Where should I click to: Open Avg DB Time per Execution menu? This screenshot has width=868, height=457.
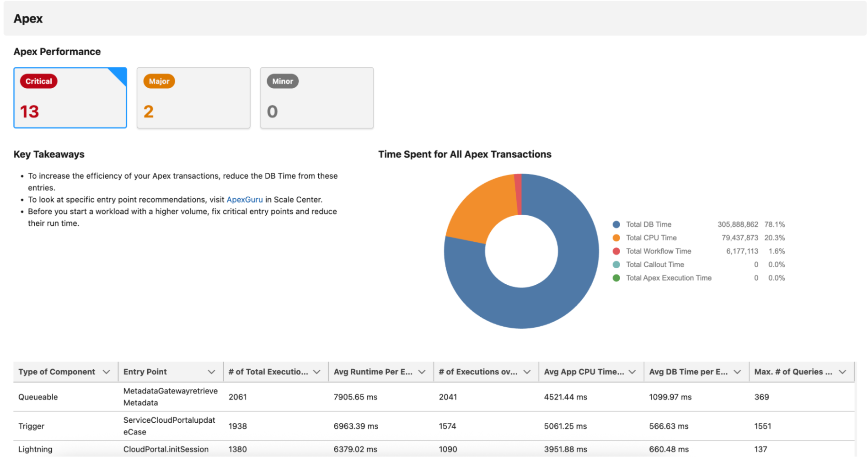click(737, 372)
